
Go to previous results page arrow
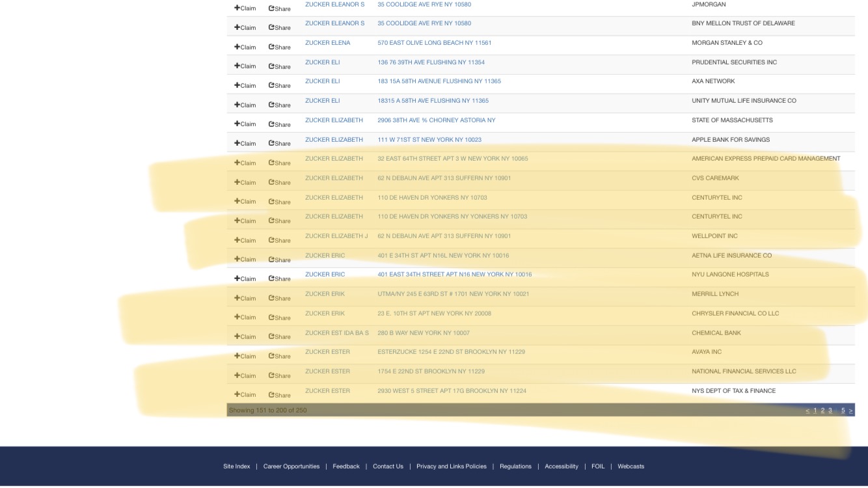807,411
